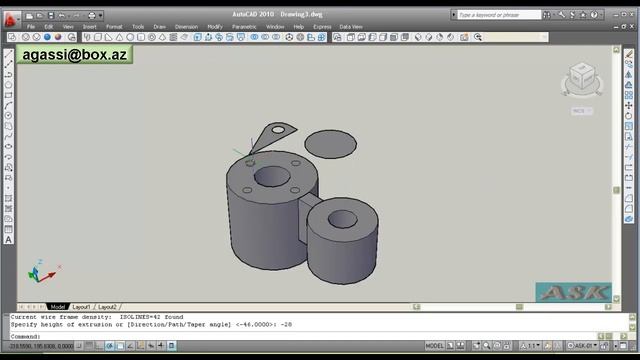Open dropdown arrow next to Help icon
The height and width of the screenshot is (360, 640).
601,15
